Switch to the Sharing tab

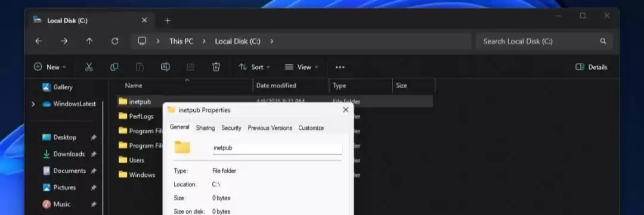click(205, 128)
